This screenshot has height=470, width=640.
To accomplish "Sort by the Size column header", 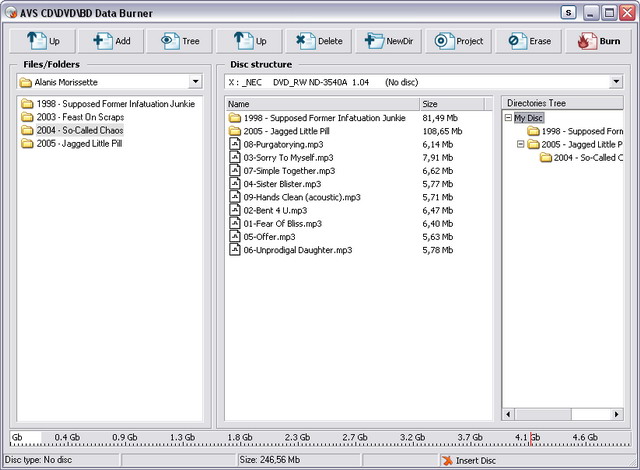I will click(x=452, y=104).
